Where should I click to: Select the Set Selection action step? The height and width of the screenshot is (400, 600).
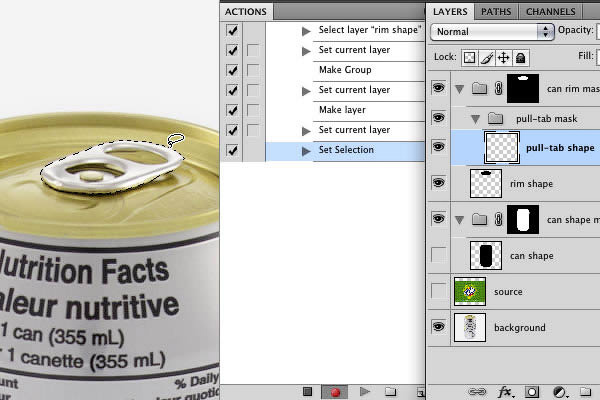[x=345, y=150]
